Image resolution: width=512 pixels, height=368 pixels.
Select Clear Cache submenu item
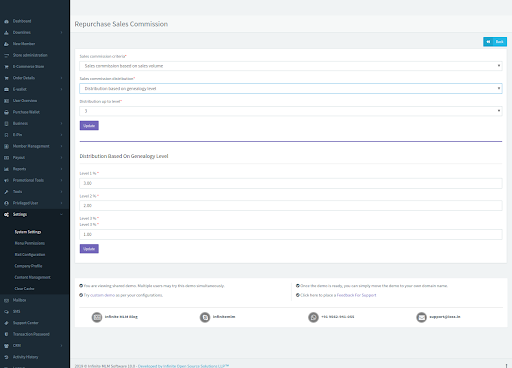(x=24, y=289)
